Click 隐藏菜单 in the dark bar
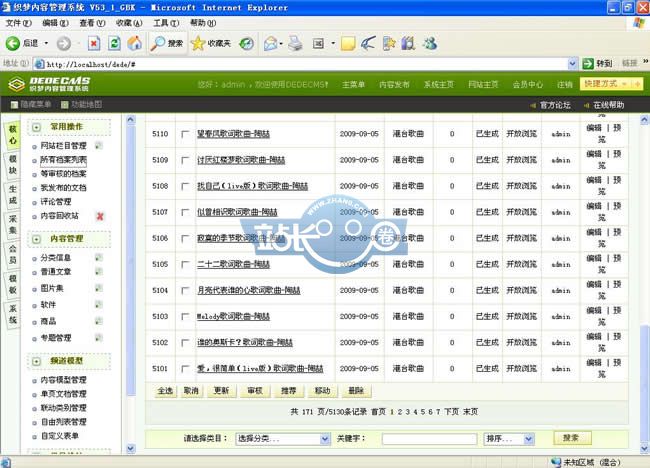 (x=31, y=104)
